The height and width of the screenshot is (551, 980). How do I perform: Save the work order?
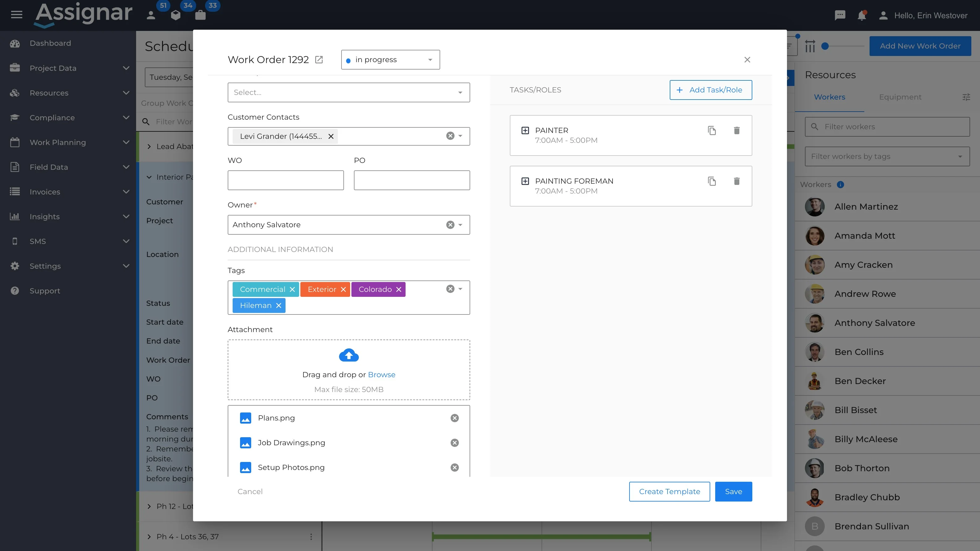click(x=733, y=491)
